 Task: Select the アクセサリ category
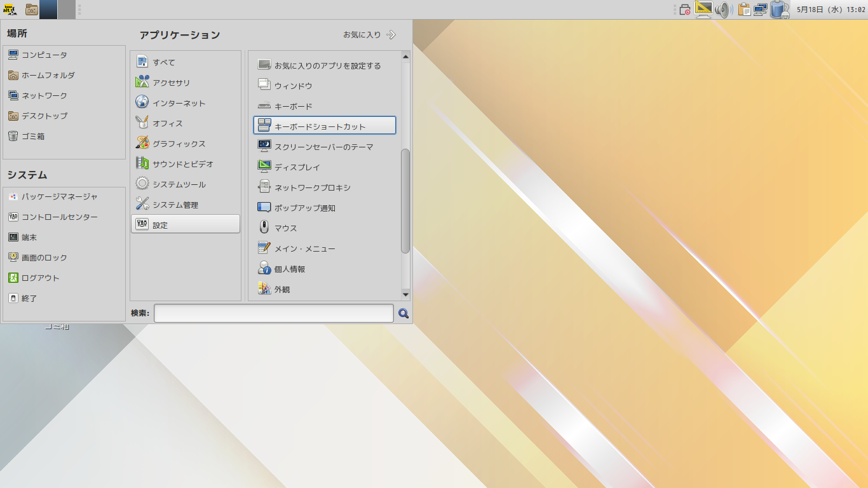point(186,83)
